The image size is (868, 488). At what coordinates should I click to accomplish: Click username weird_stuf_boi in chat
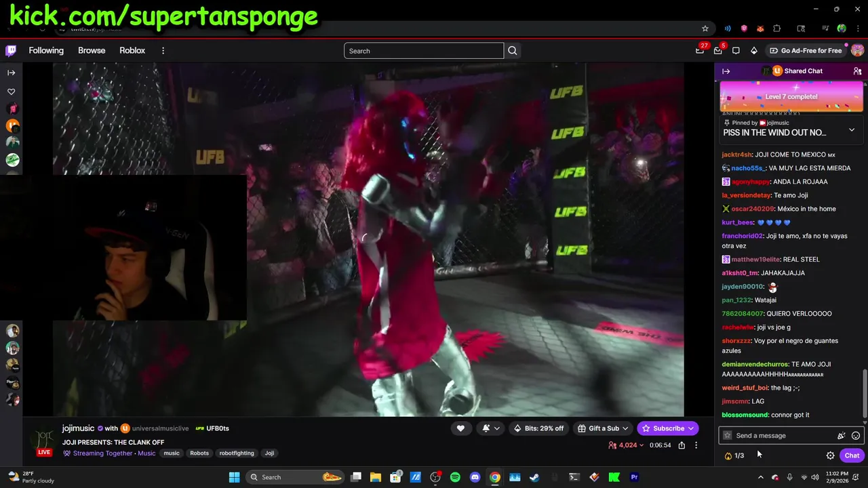tap(745, 388)
